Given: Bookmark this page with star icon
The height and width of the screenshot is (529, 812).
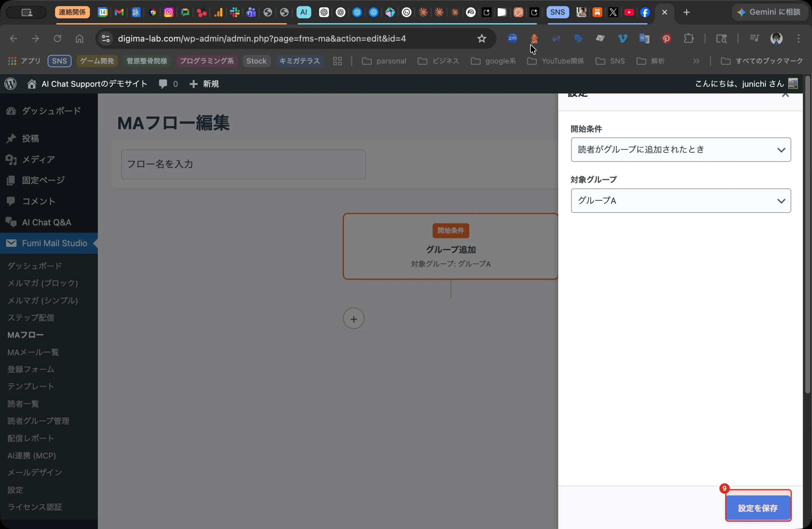Looking at the screenshot, I should (481, 39).
